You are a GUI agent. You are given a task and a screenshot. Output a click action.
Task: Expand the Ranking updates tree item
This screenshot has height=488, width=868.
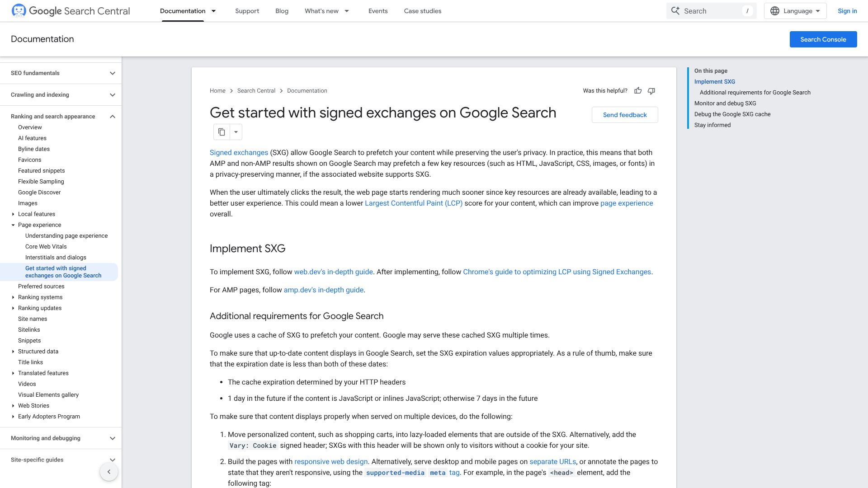click(13, 308)
